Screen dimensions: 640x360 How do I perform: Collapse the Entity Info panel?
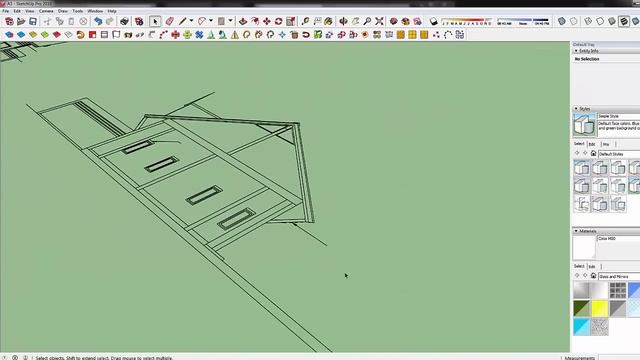[576, 51]
